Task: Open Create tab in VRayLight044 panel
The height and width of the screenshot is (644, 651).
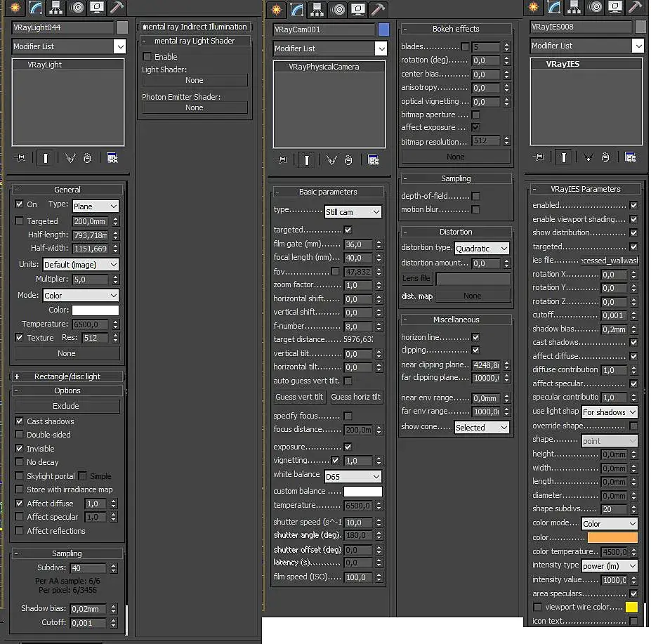Action: pos(15,7)
